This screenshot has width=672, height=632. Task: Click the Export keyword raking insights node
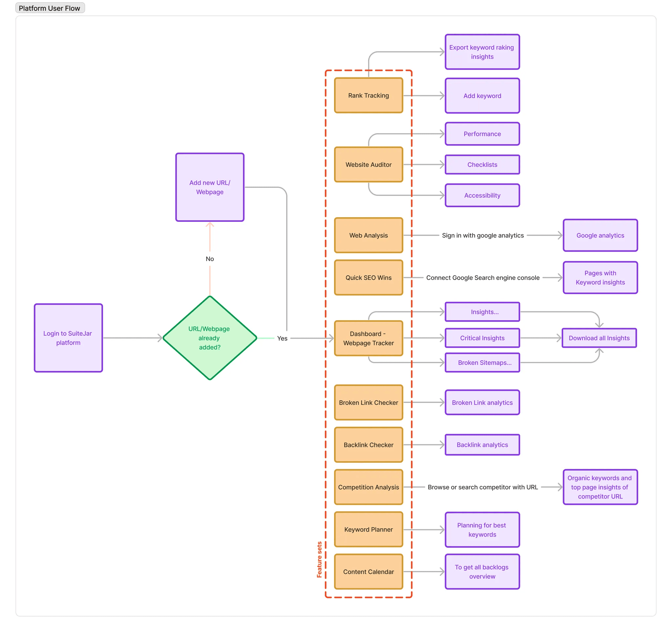click(x=482, y=52)
